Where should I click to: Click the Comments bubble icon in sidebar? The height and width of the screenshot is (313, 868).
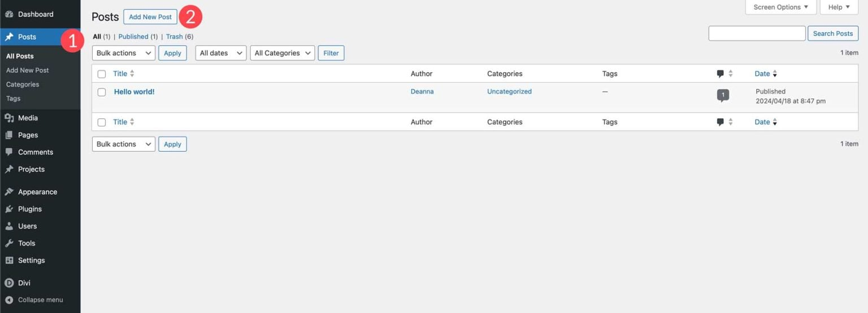pyautogui.click(x=9, y=152)
